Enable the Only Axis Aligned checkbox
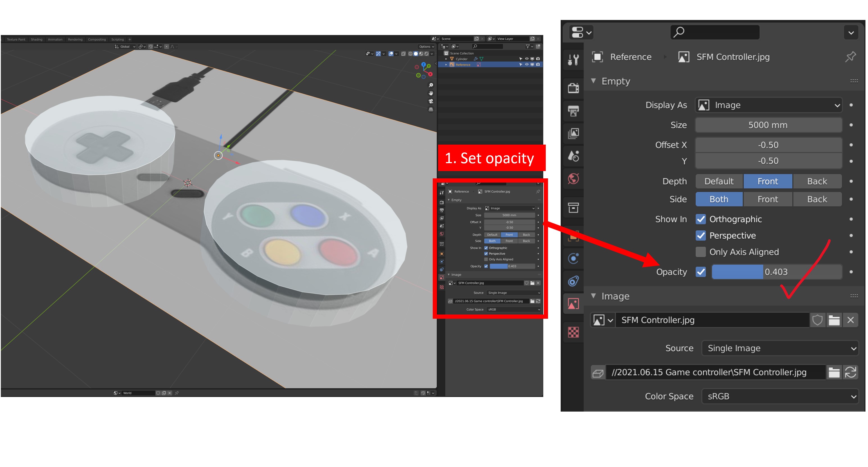This screenshot has height=467, width=868. pos(701,252)
